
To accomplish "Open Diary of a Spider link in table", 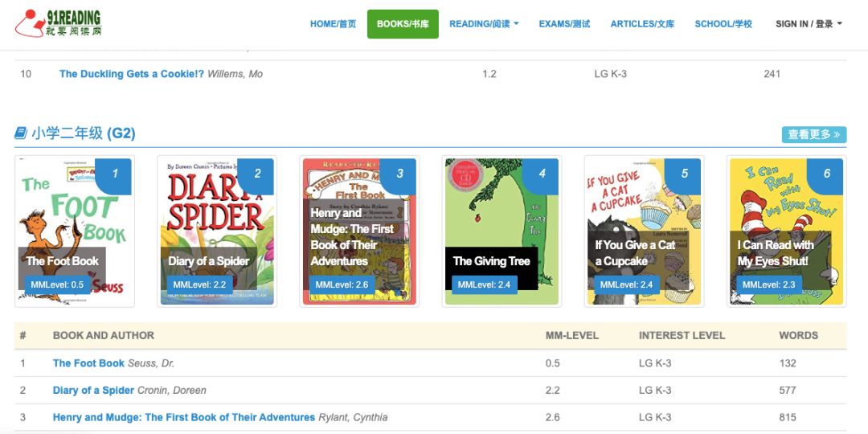I will click(x=93, y=391).
